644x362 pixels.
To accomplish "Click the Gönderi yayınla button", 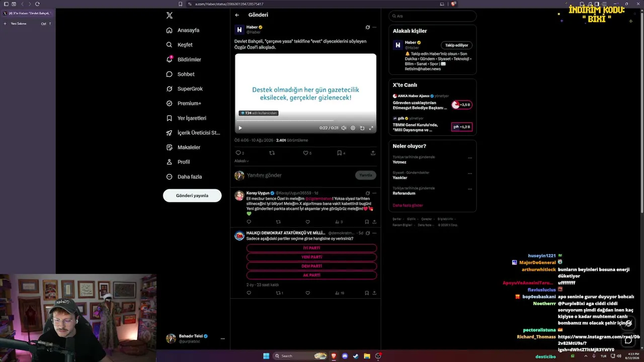I will click(192, 196).
